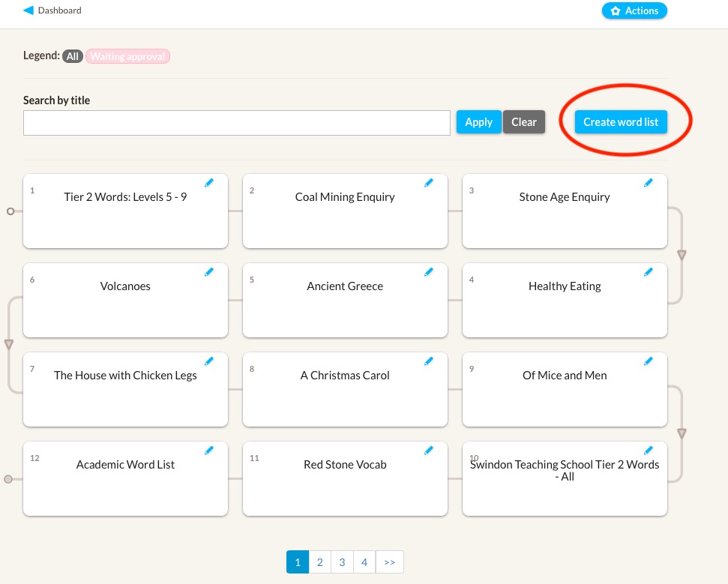This screenshot has height=584, width=728.
Task: Select the All legend filter
Action: (x=72, y=56)
